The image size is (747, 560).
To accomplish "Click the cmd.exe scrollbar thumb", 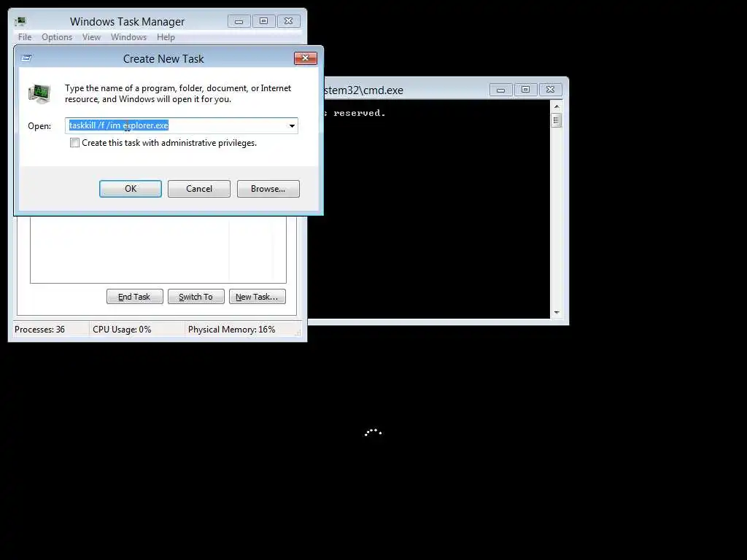I will 557,120.
